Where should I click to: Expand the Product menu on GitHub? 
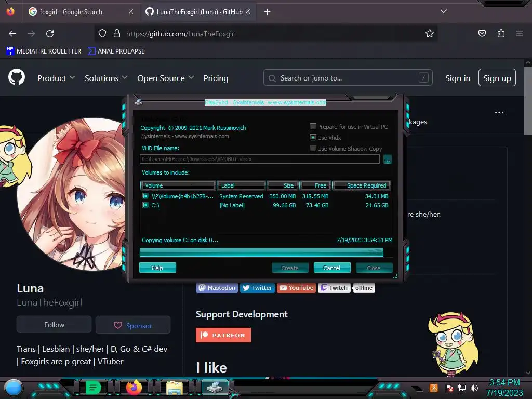(56, 78)
